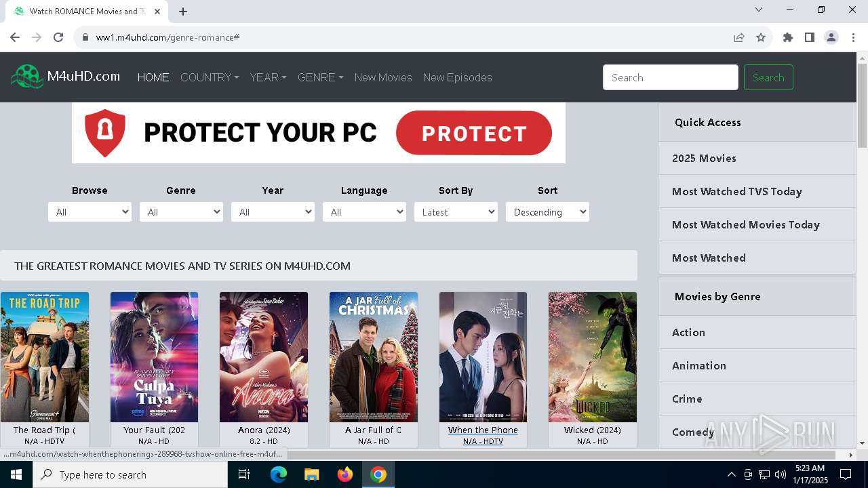Open the Anora movie poster
The height and width of the screenshot is (488, 868).
(264, 357)
